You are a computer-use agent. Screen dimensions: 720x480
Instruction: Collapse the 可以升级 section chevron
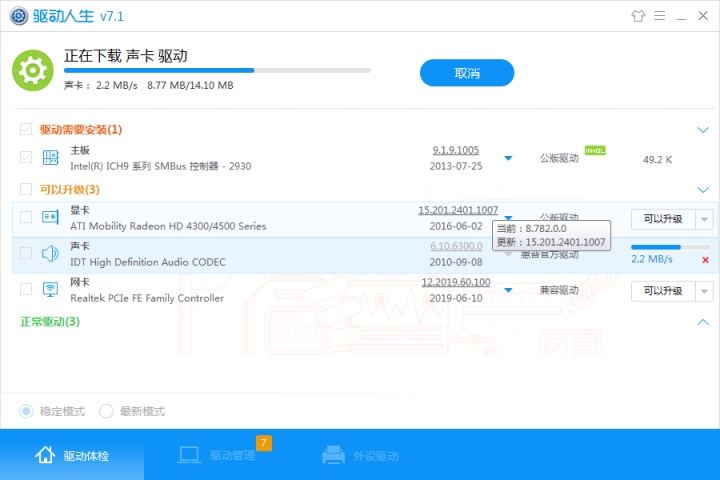[x=703, y=190]
